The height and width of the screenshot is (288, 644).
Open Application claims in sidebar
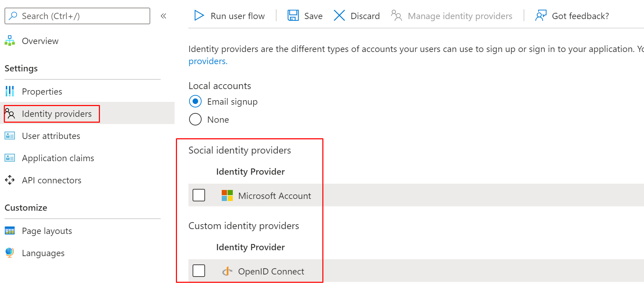[58, 158]
